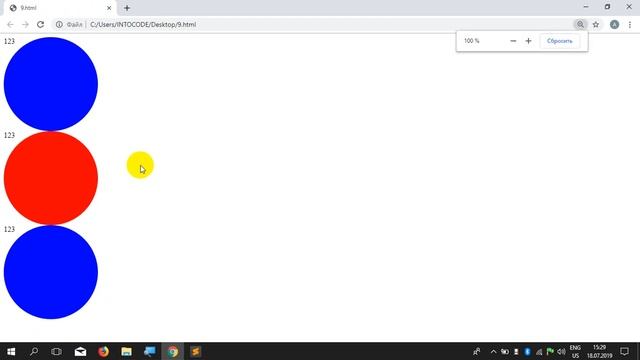Click the Сбросить reset zoom button
640x360 pixels.
[560, 41]
